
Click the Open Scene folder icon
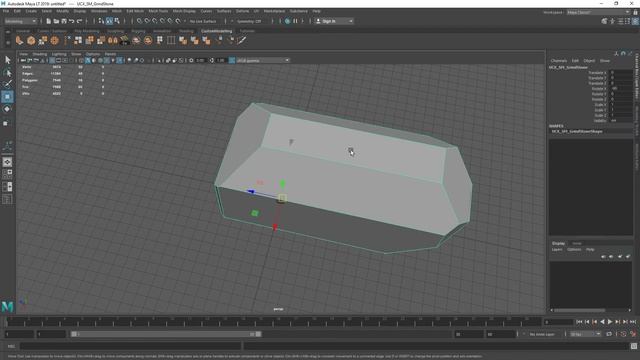coord(56,21)
